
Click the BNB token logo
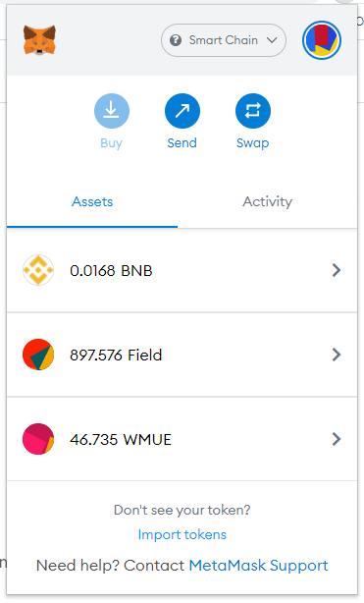click(x=38, y=270)
